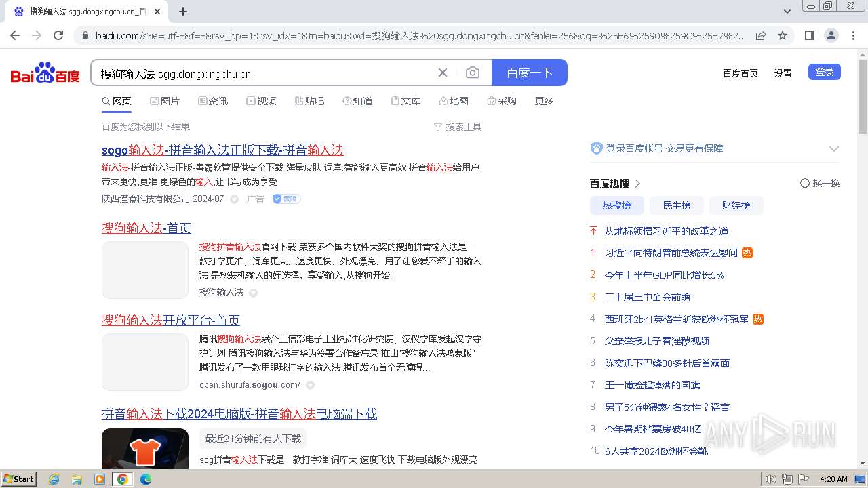Image resolution: width=868 pixels, height=488 pixels.
Task: Expand dropdown icon beside open.shurufa.sogou.com
Action: click(x=310, y=385)
